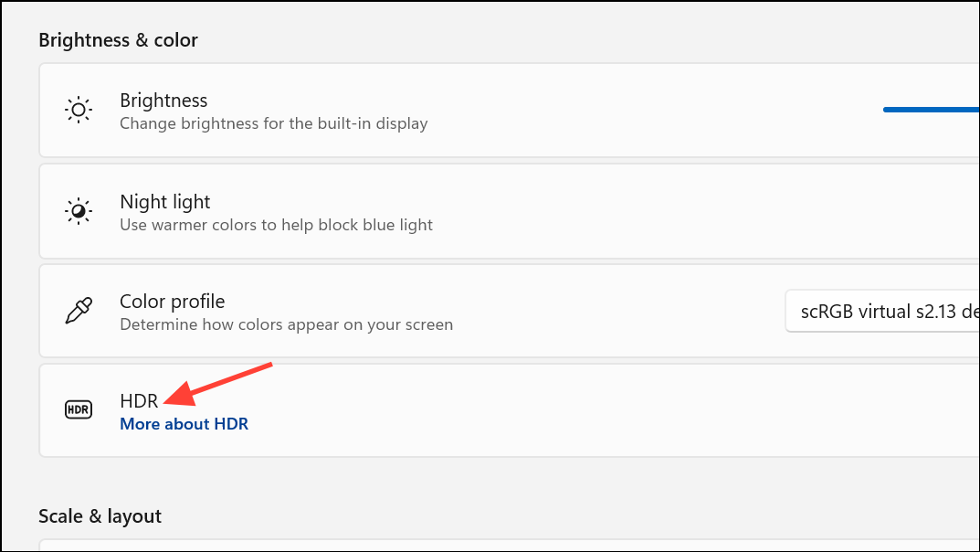980x552 pixels.
Task: Click the Brightness & color section heading
Action: [118, 40]
